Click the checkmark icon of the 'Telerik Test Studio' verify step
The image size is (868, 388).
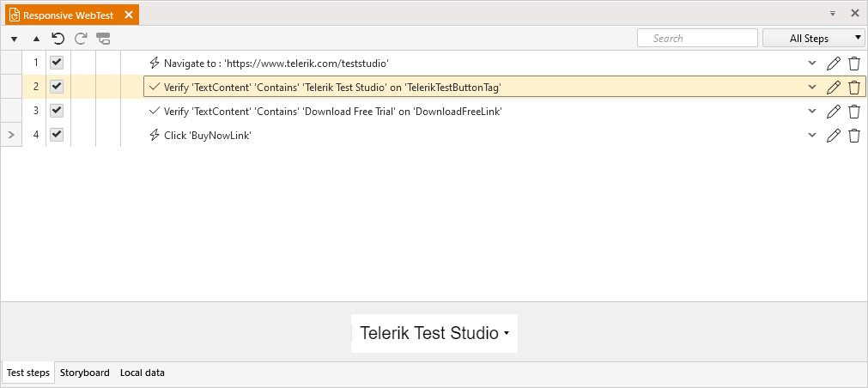[x=155, y=87]
